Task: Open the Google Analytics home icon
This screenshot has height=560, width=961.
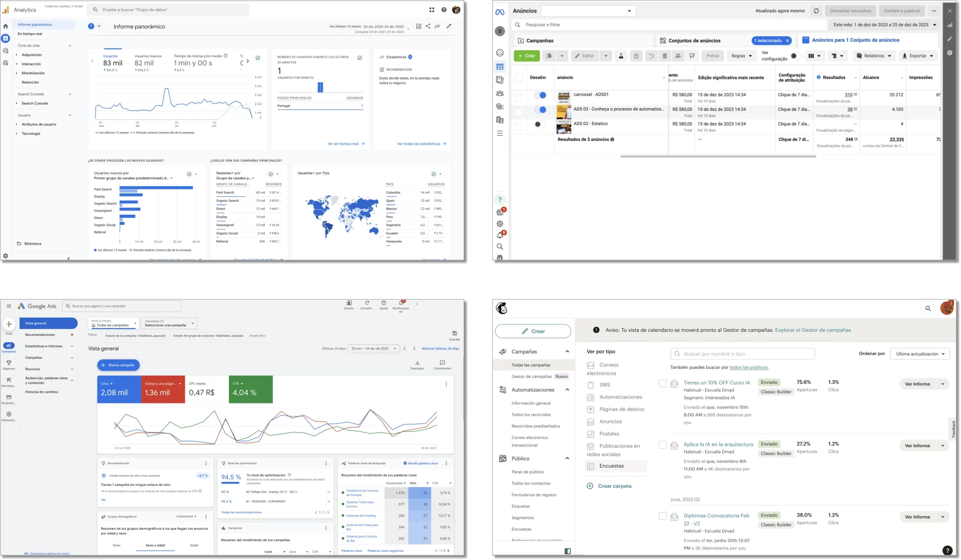Action: [x=5, y=26]
